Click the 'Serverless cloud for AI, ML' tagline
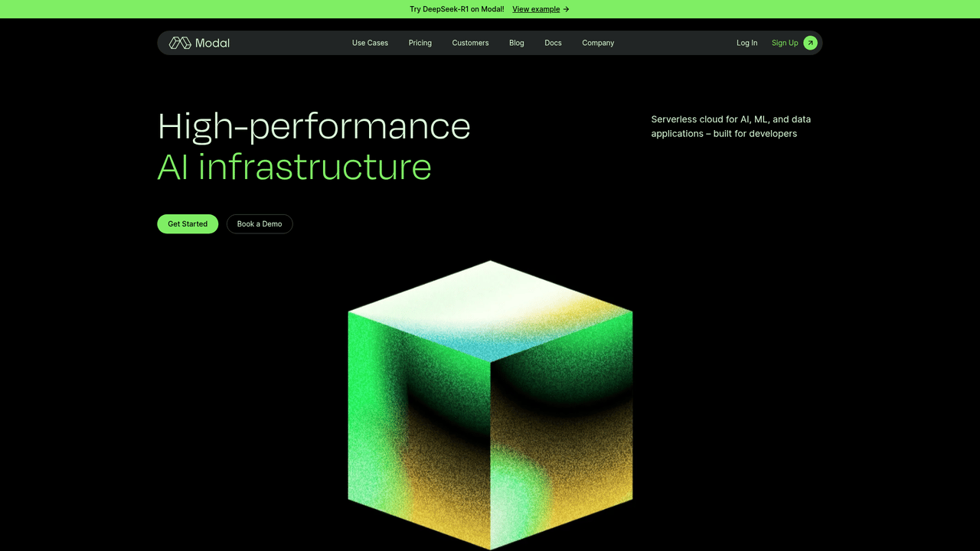Screen dimensions: 980x551 [x=731, y=126]
